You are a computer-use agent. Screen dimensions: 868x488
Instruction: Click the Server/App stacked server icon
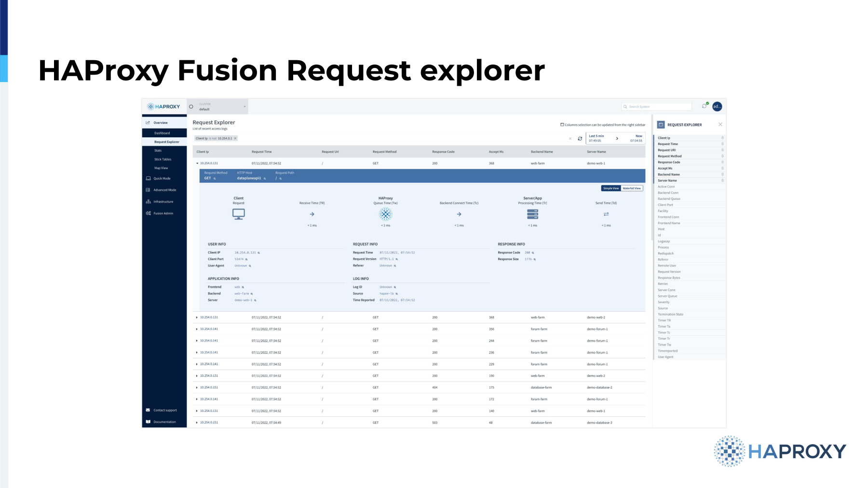533,214
